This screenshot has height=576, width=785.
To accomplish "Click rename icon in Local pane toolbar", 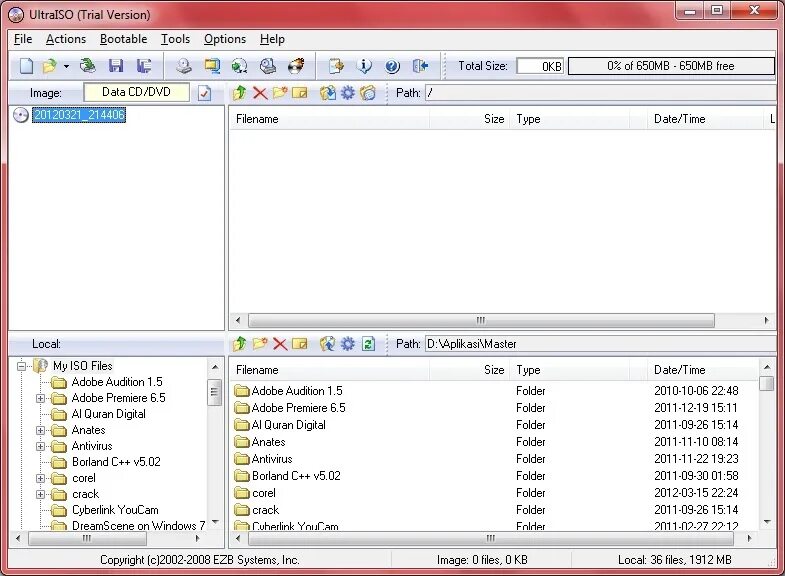I will coord(299,344).
